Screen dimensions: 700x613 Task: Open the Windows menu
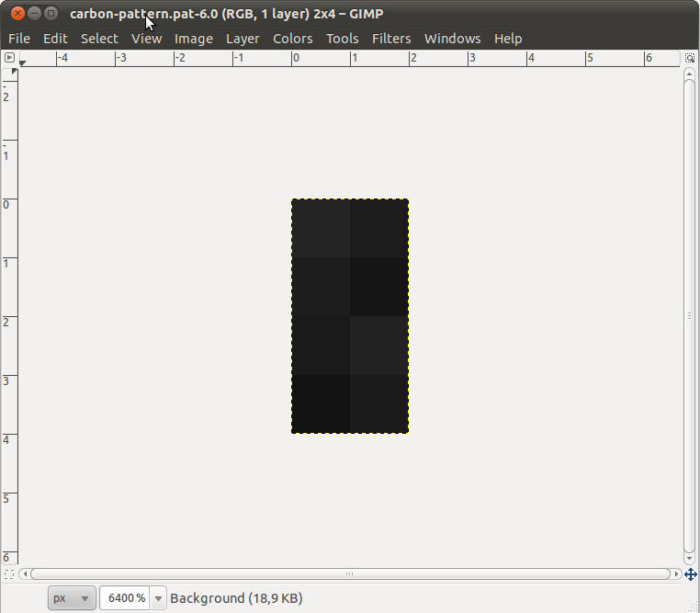click(453, 39)
